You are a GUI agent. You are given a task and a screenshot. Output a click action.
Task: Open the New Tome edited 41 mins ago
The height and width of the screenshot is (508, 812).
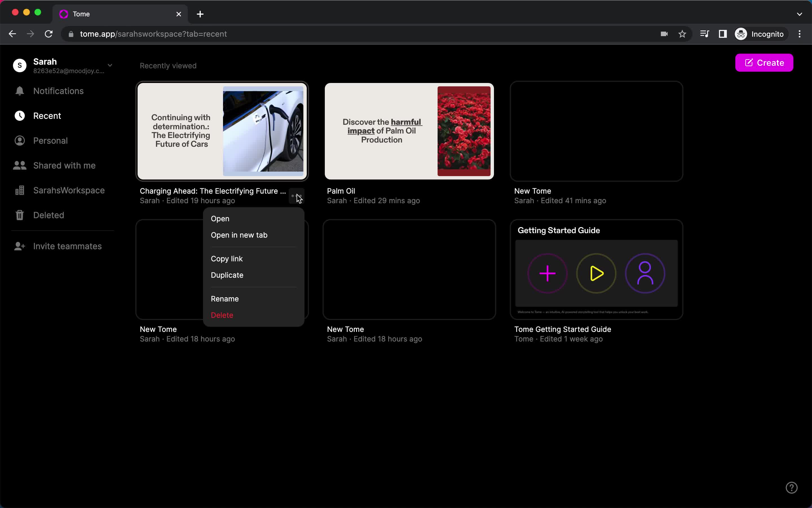point(596,131)
